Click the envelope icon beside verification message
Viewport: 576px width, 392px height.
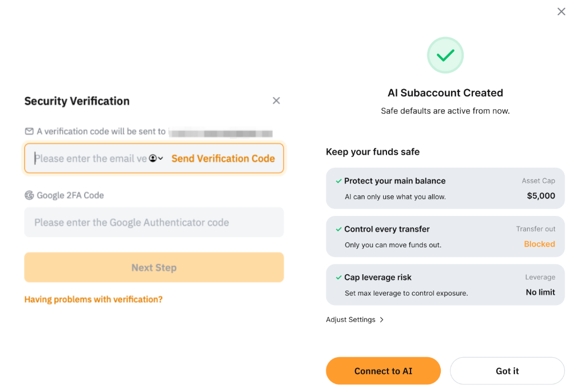(29, 131)
